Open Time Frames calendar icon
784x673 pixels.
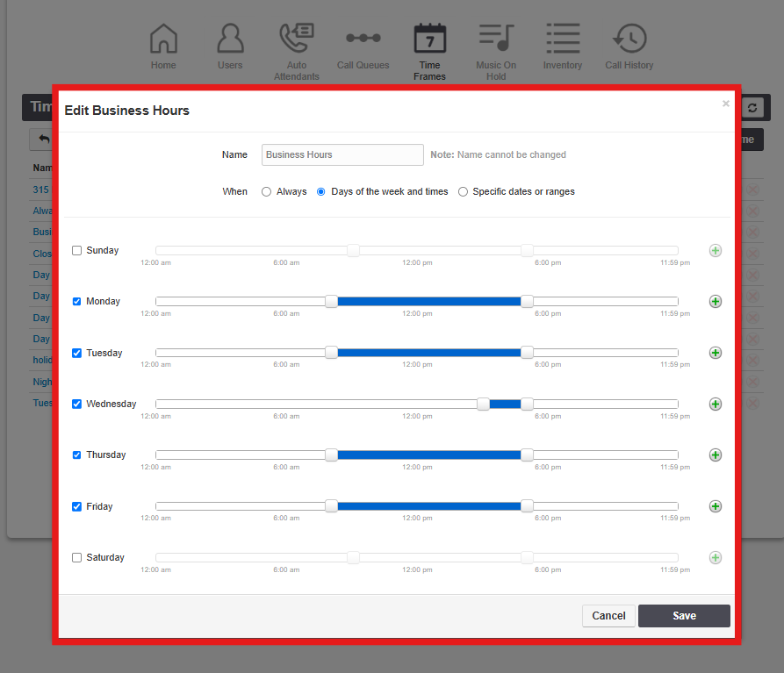[429, 39]
